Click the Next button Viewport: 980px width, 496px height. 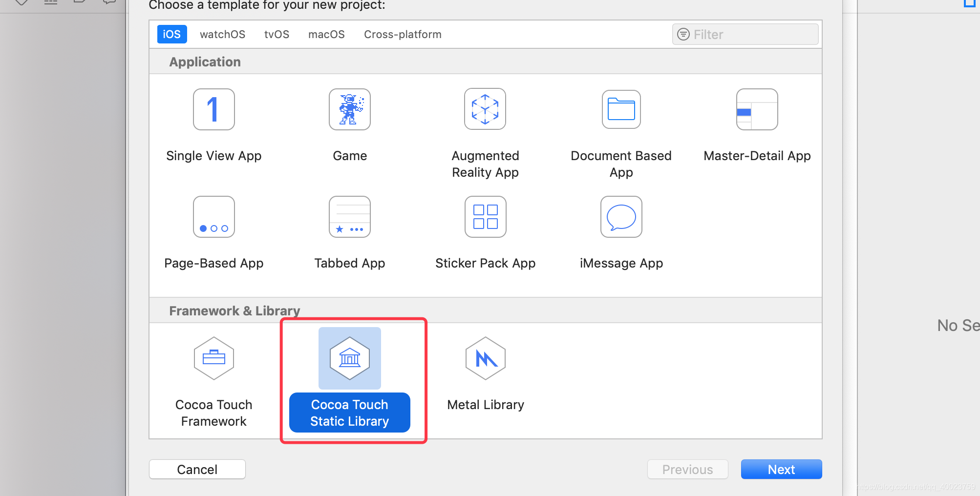[782, 469]
